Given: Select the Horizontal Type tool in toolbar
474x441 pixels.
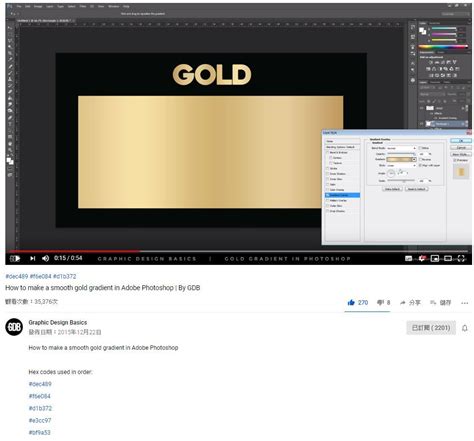Looking at the screenshot, I should tap(10, 124).
